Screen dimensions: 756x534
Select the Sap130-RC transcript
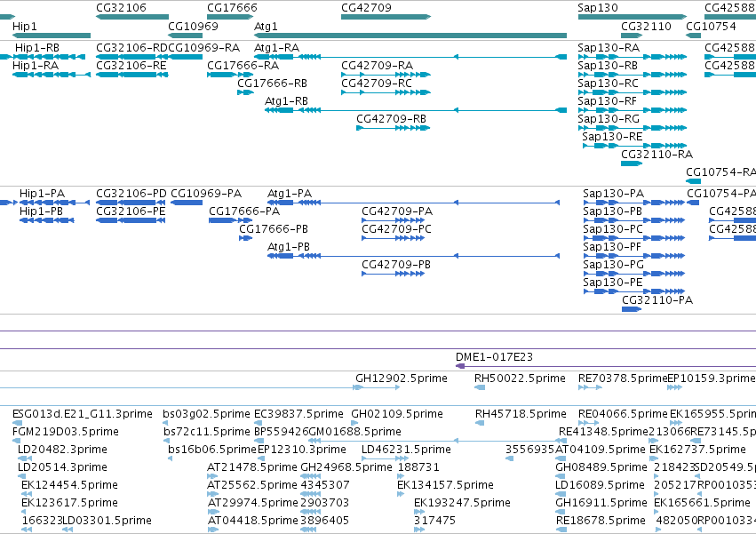tap(633, 92)
